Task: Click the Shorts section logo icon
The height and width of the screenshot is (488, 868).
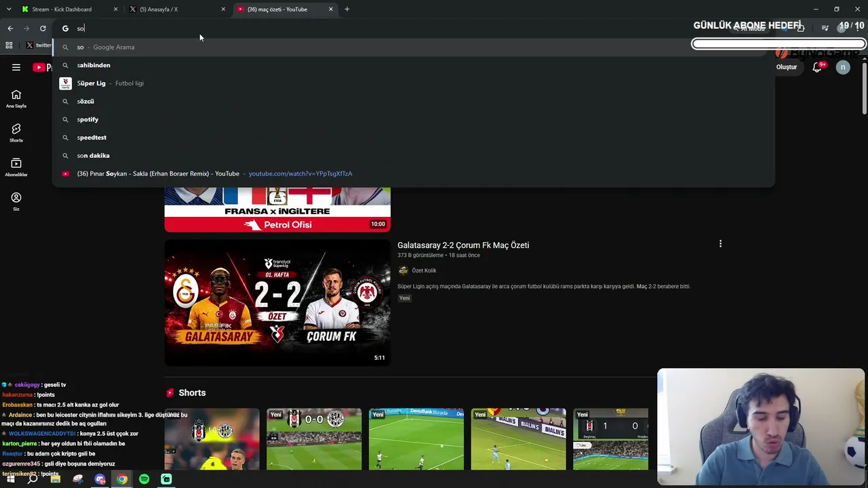Action: pyautogui.click(x=170, y=393)
